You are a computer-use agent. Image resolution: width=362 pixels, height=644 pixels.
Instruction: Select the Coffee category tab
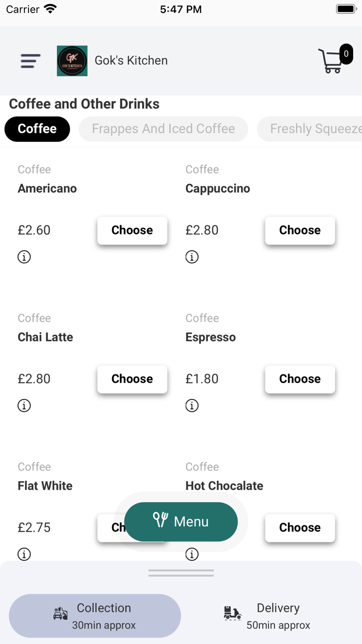37,129
